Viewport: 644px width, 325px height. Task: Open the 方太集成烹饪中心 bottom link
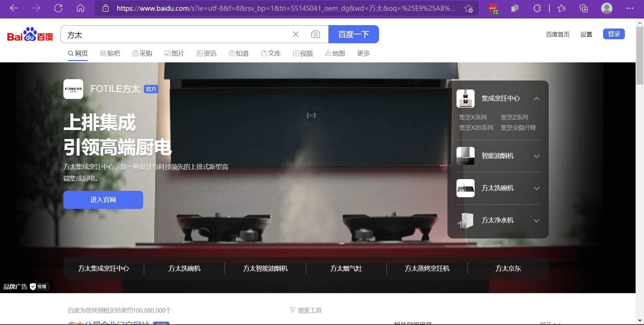point(104,268)
